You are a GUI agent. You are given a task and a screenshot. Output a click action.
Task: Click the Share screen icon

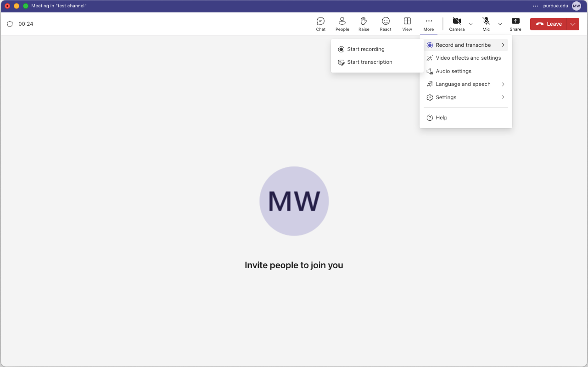(515, 24)
